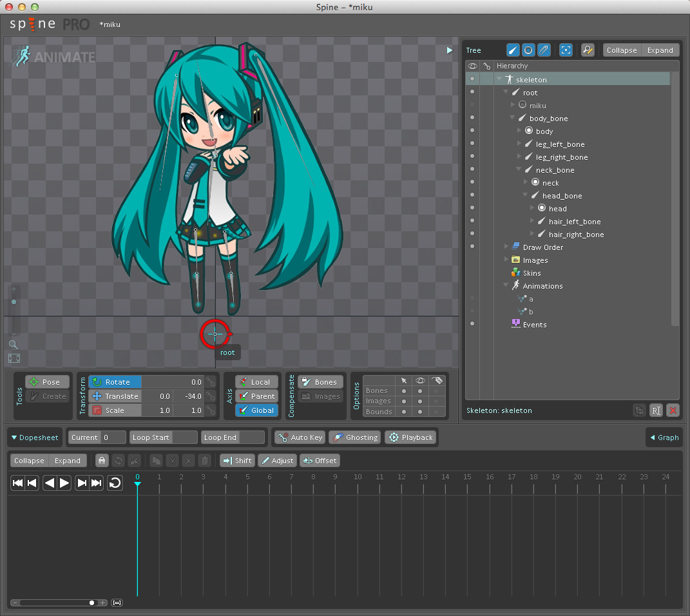The image size is (690, 616).
Task: Click the dopesheet paste clipboard icon
Action: [x=205, y=461]
